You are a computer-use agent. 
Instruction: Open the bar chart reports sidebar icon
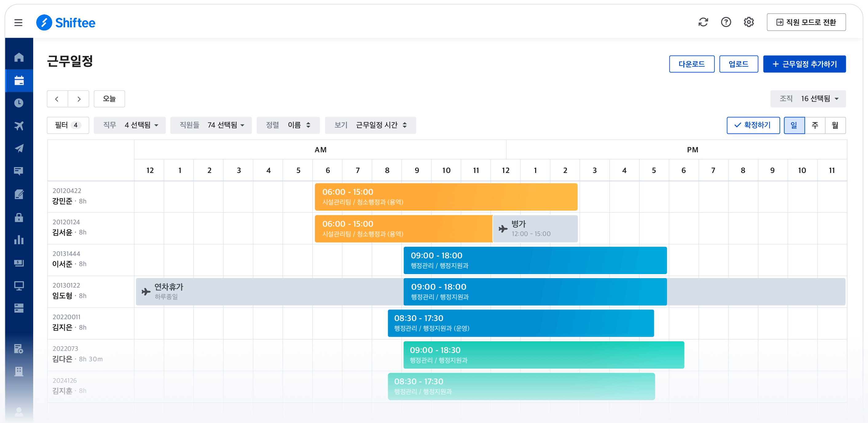19,240
